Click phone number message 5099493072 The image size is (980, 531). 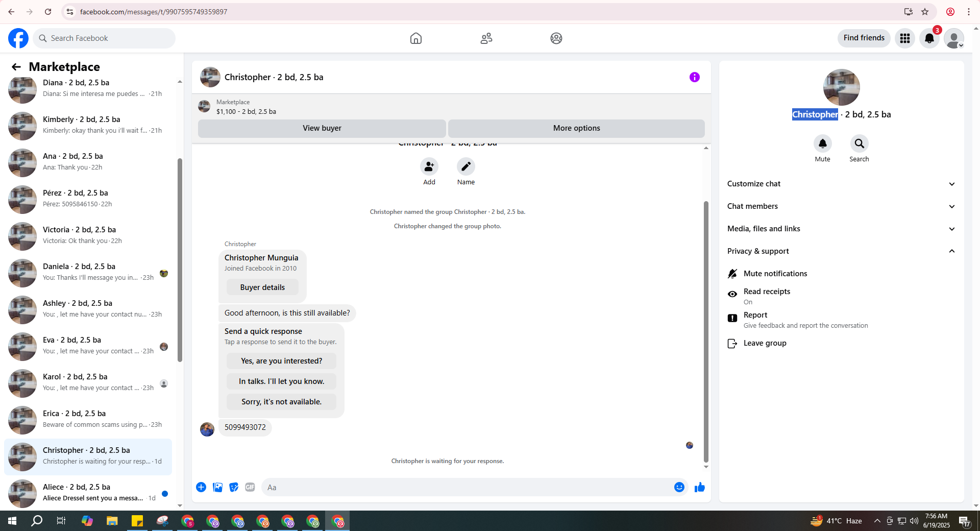coord(245,427)
